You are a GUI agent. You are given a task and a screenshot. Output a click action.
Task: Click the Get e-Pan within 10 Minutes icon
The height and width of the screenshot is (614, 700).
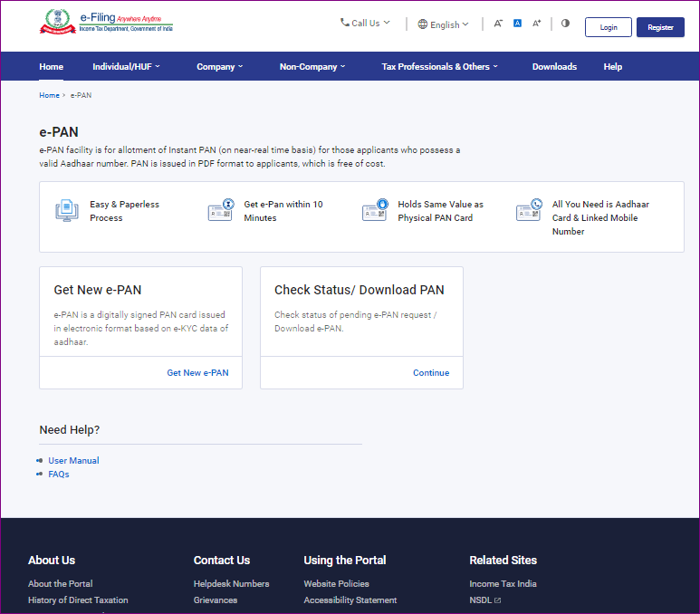pos(220,211)
